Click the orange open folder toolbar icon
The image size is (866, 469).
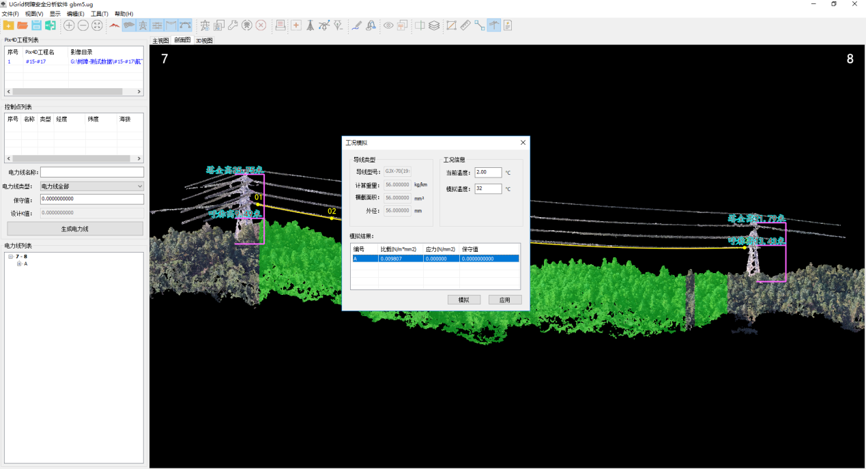22,25
